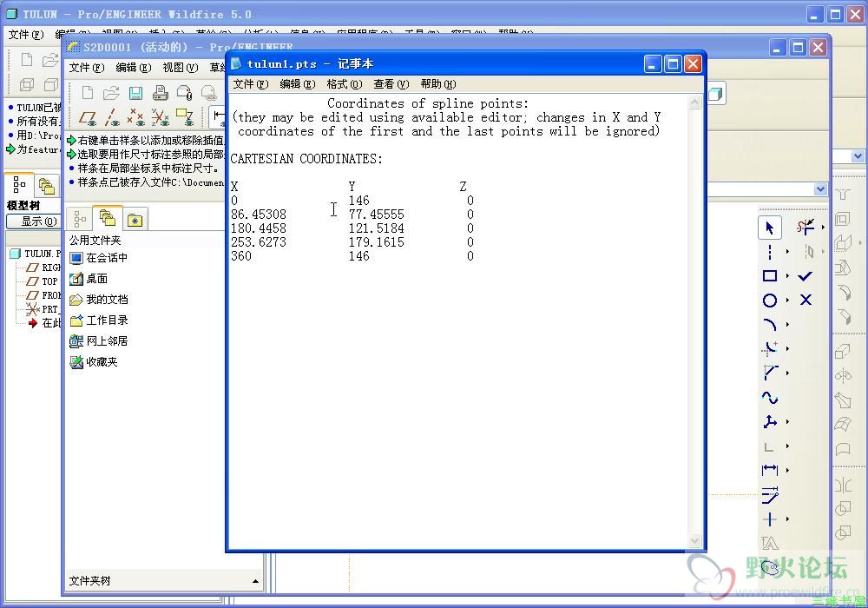Toggle datum axis display
868x608 pixels.
[112, 117]
